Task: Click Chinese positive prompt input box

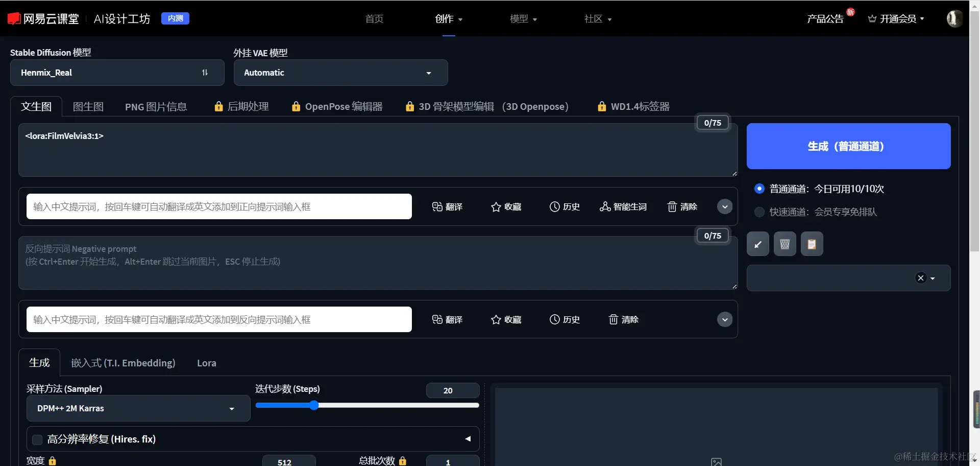Action: click(x=219, y=206)
